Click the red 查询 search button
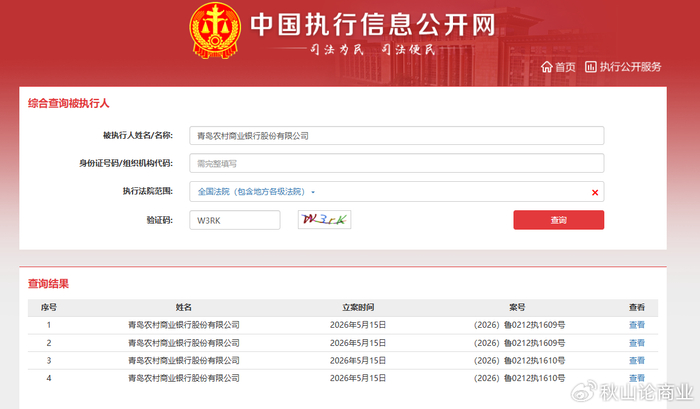Viewport: 700px width, 409px height. [558, 220]
